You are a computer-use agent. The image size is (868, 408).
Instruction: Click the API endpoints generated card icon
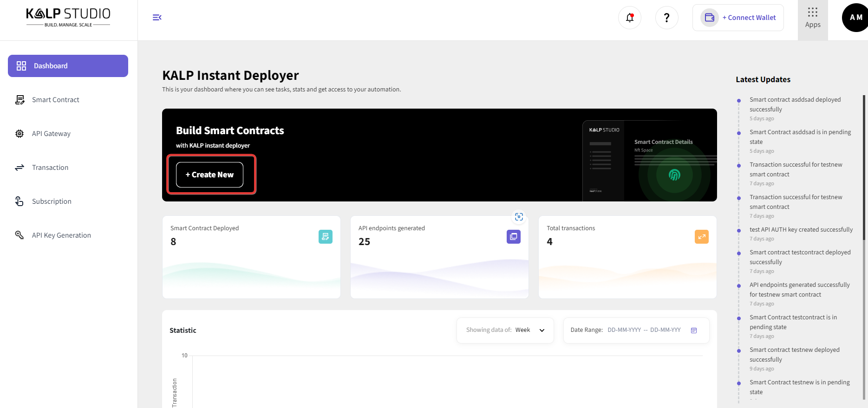tap(513, 237)
